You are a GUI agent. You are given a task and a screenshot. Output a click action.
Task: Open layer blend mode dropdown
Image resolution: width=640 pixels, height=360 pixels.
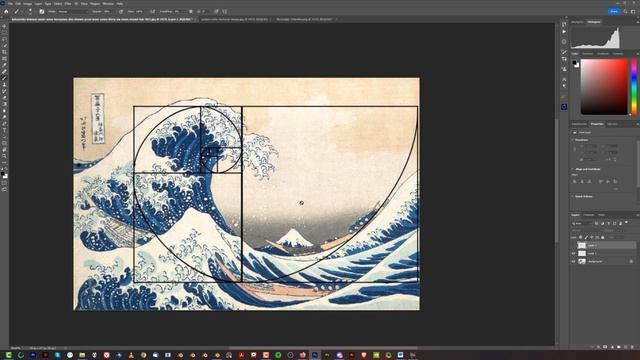pyautogui.click(x=584, y=230)
